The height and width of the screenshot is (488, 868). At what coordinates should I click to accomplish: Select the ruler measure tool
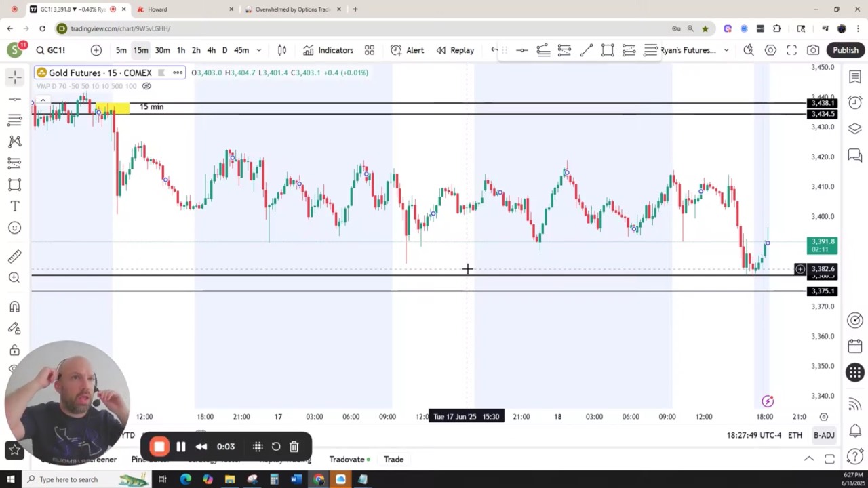point(14,256)
